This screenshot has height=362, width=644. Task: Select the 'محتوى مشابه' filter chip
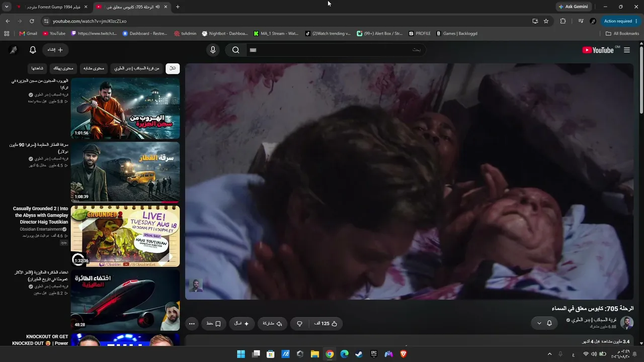pos(94,68)
